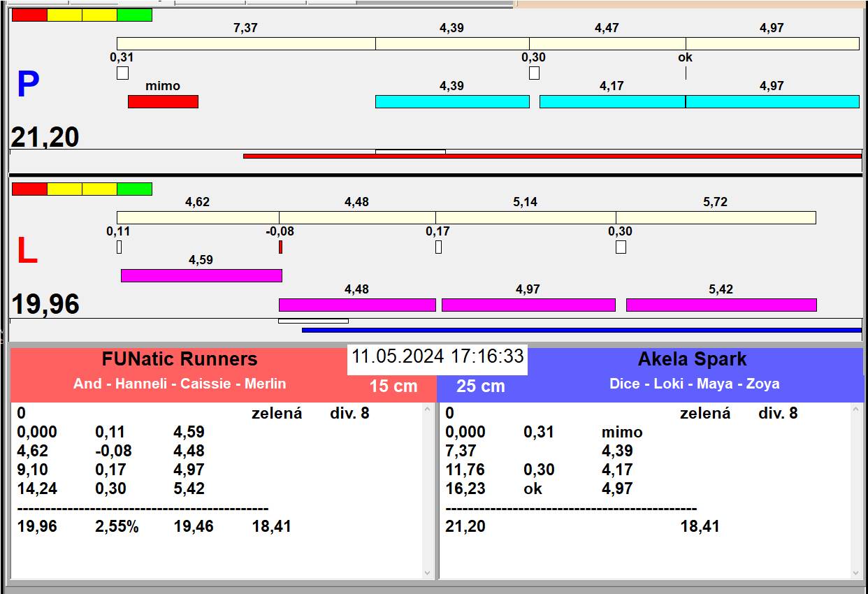Select the cyan 4,39 run bar

452,101
